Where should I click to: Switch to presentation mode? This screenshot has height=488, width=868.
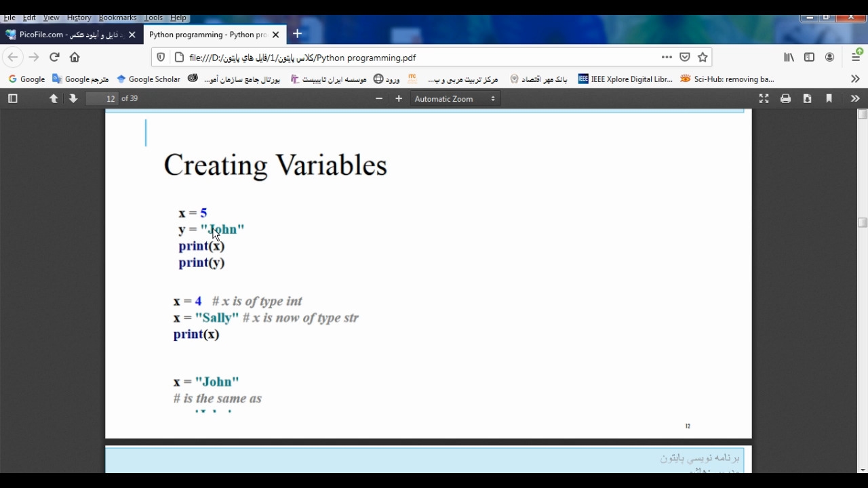point(764,99)
